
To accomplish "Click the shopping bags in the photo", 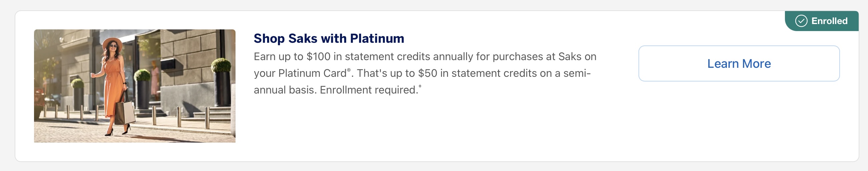I will (x=124, y=112).
